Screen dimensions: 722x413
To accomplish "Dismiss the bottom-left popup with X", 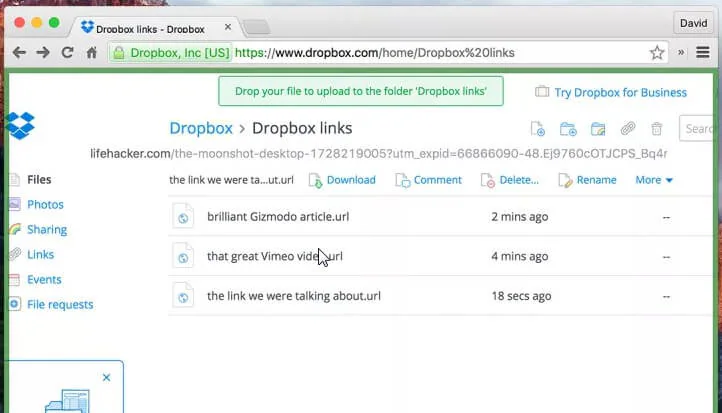I will (x=106, y=378).
